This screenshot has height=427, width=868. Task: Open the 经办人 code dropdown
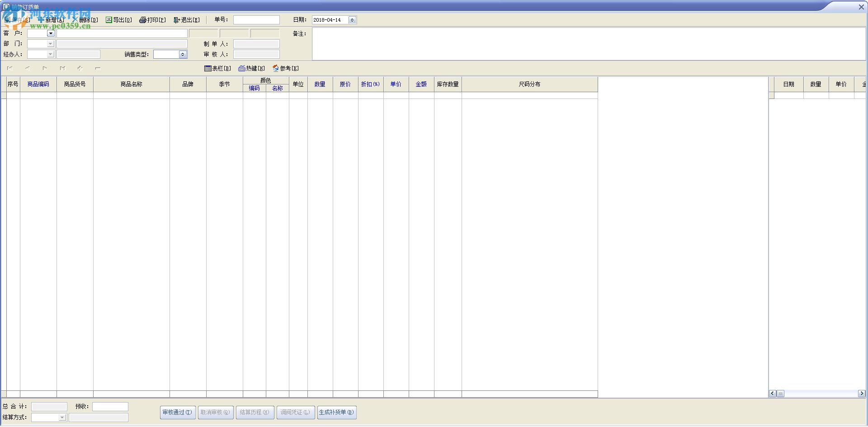51,54
